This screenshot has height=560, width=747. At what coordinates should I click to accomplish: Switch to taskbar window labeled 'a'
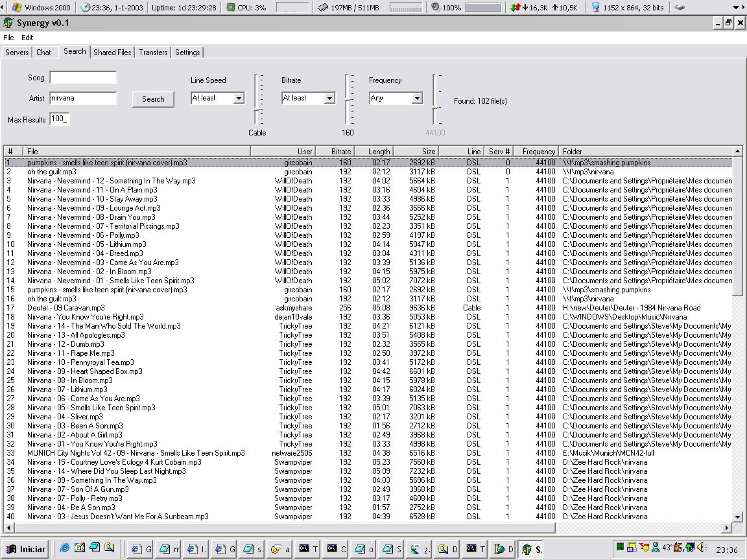tap(281, 549)
